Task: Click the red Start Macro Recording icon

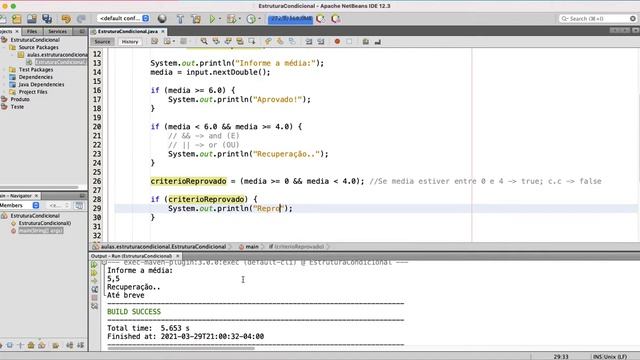Action: tap(337, 41)
